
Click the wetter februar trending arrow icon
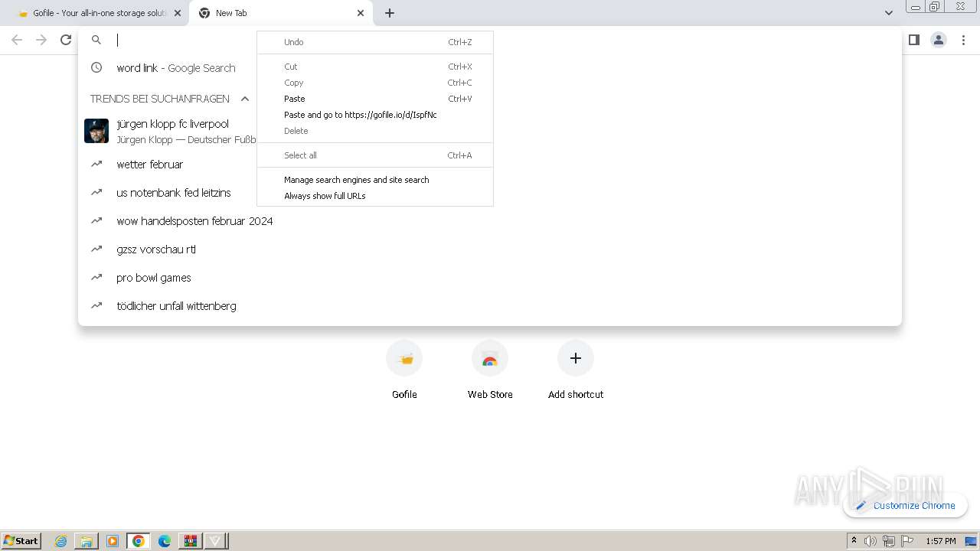point(96,164)
